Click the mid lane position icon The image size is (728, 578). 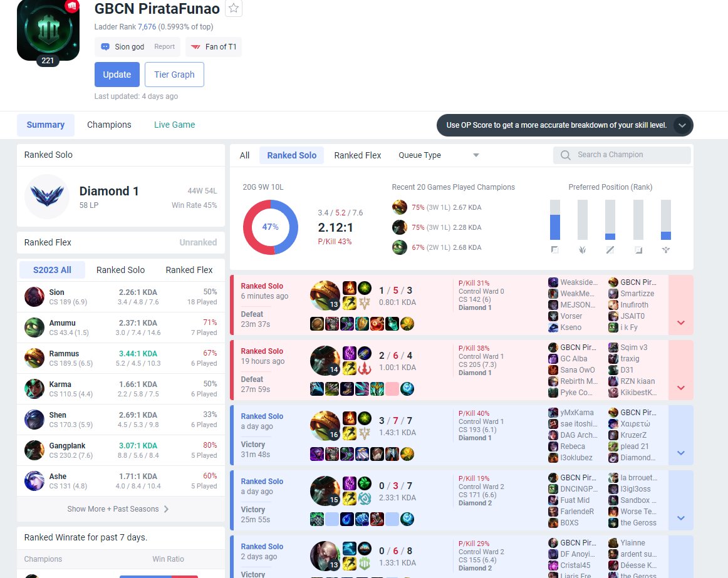point(610,250)
